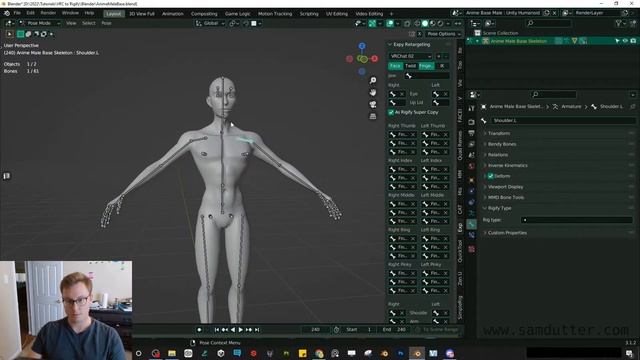Screen dimensions: 640x360
Task: Clear the first Left Thumb bone field
Action: click(x=445, y=134)
